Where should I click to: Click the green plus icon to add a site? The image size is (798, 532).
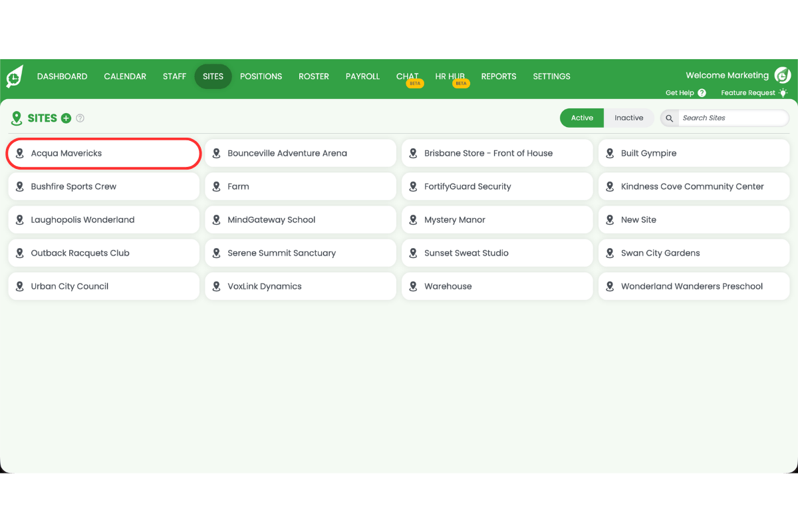point(66,118)
